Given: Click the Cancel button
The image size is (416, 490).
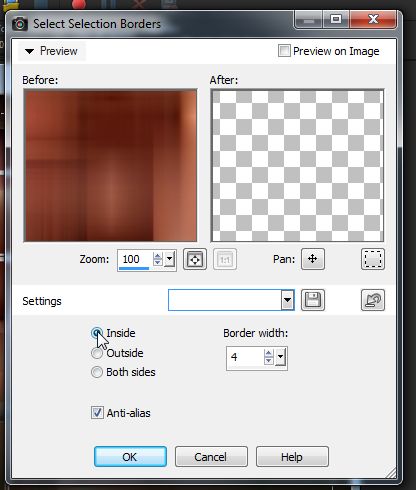Looking at the screenshot, I should coord(211,457).
